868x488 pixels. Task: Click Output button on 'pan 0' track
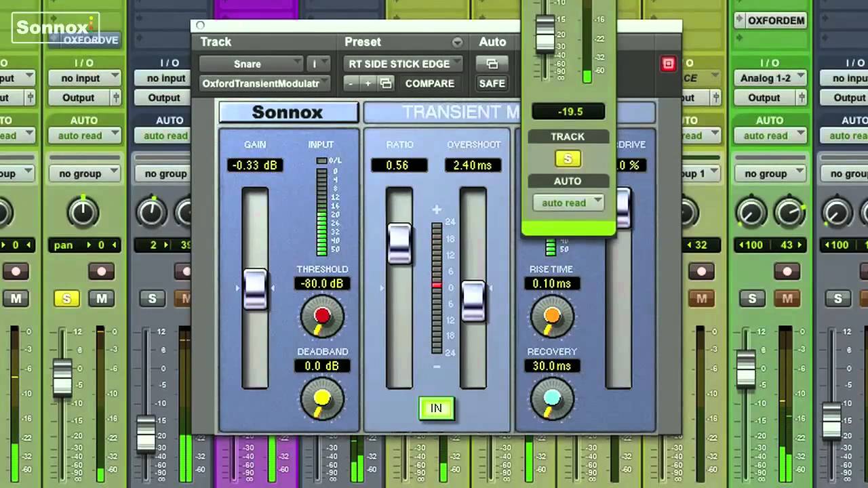(79, 98)
